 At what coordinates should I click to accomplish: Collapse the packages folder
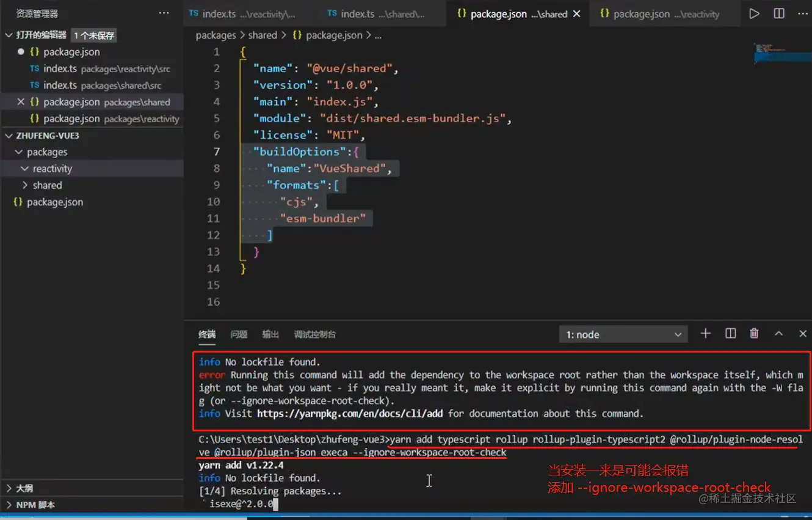pyautogui.click(x=18, y=152)
